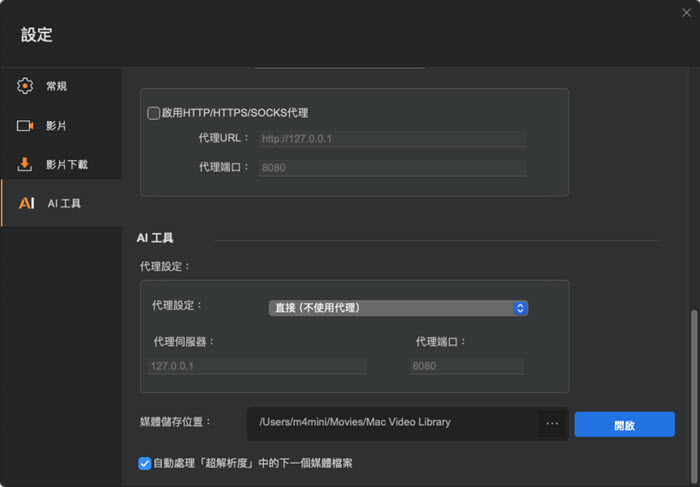Select the AI 工具 tab label

coord(64,204)
